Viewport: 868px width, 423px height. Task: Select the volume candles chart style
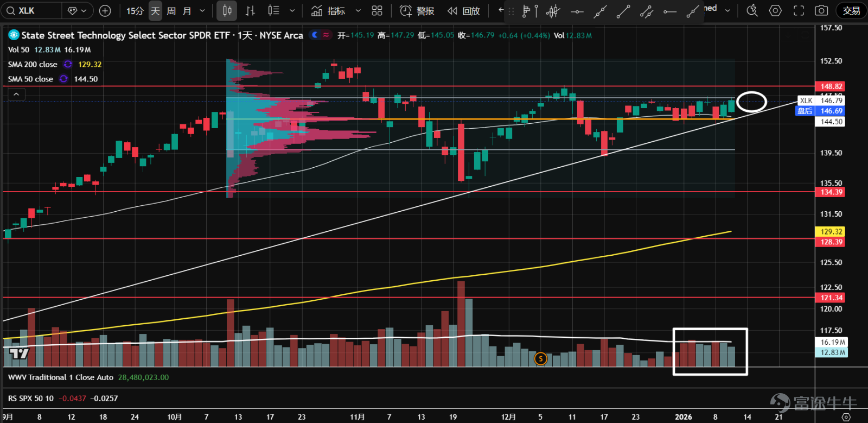point(273,11)
